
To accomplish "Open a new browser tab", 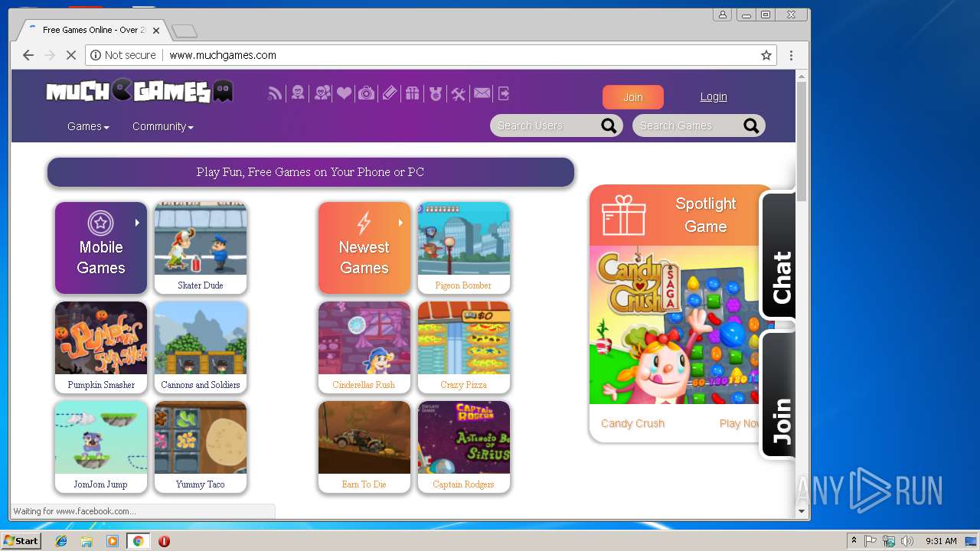I will click(x=185, y=31).
